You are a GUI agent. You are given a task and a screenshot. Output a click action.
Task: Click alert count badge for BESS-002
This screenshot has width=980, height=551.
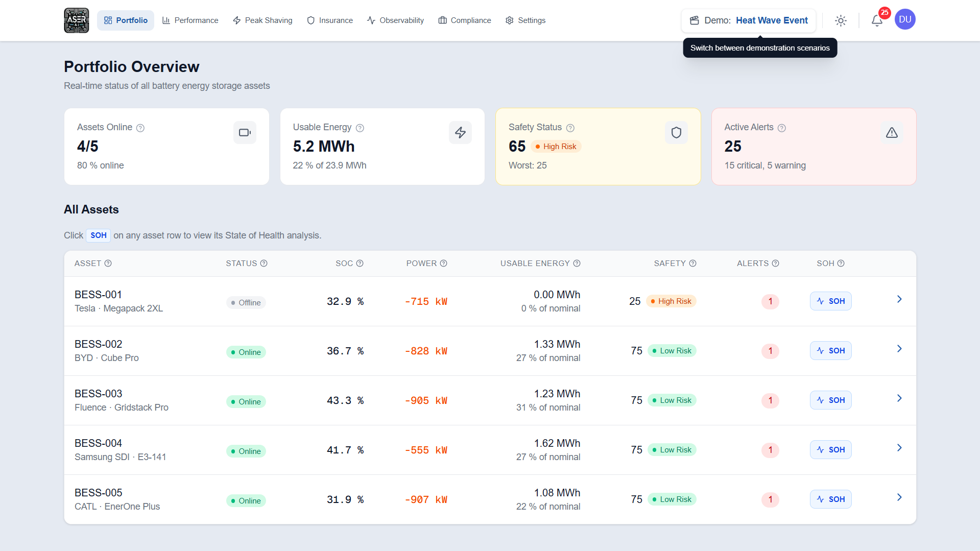tap(771, 351)
